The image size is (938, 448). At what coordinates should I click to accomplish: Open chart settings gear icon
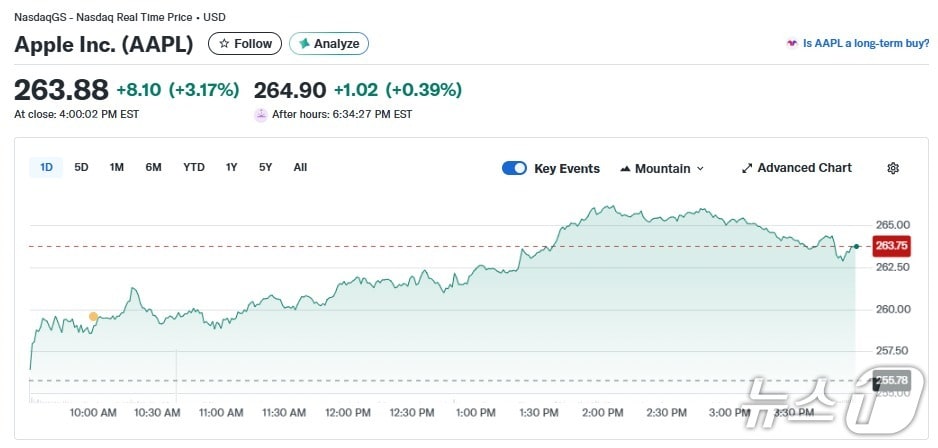pos(893,168)
